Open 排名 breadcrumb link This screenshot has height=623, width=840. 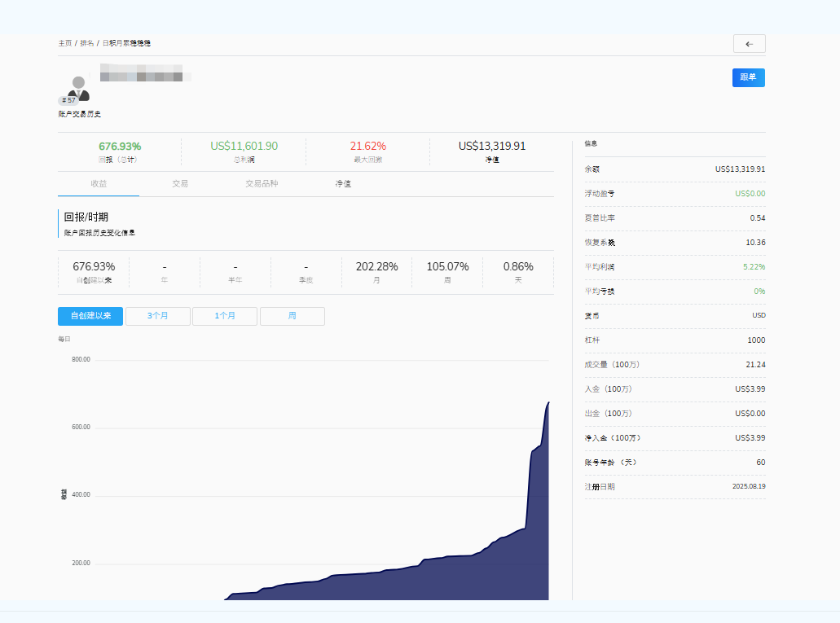pos(87,43)
